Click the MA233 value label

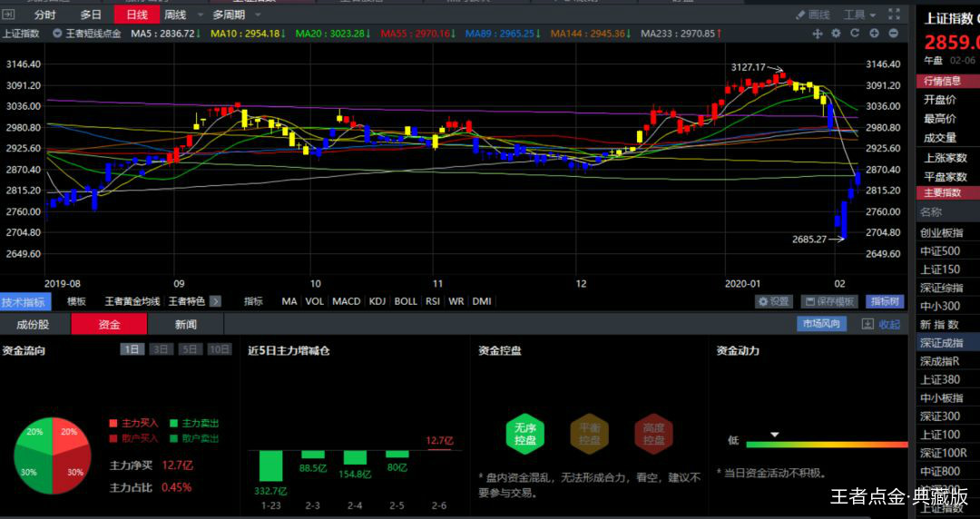point(681,34)
